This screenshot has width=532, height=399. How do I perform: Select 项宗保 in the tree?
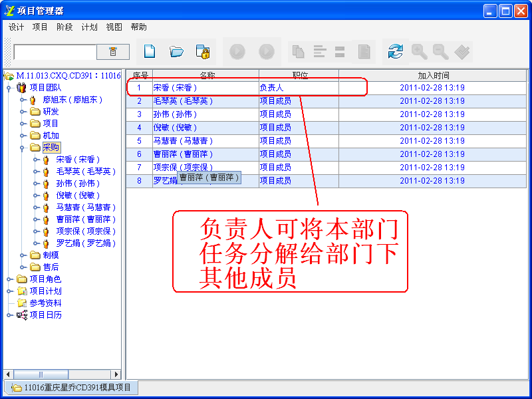86,231
